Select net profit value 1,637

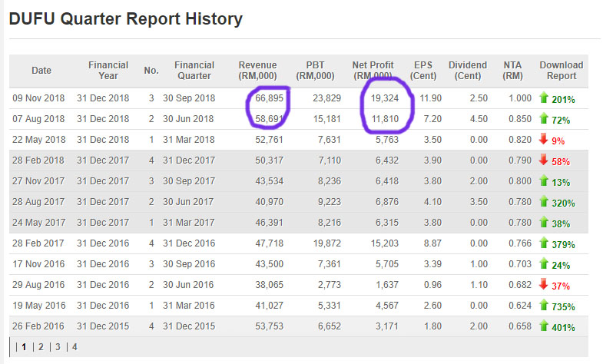(x=387, y=285)
